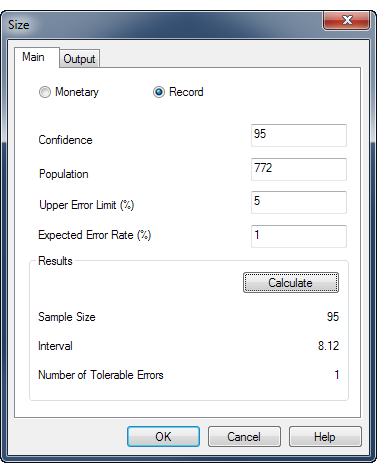Click the Number of Tolerable Errors value

coord(337,375)
